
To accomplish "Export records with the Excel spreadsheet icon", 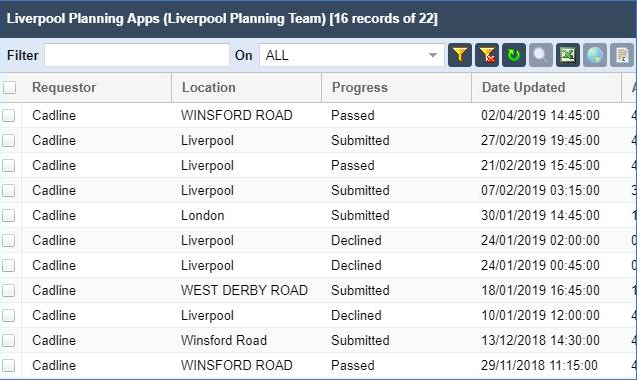I will click(568, 55).
